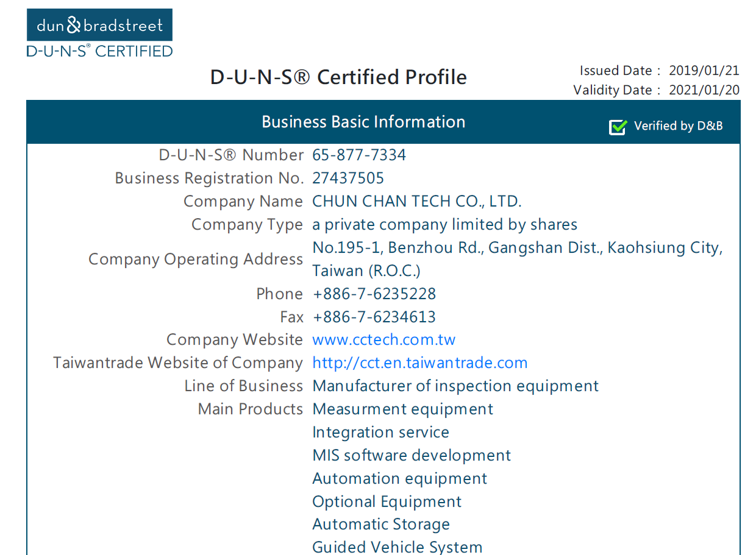Click the 'Business Registration No.' label
This screenshot has height=555, width=756.
point(209,178)
